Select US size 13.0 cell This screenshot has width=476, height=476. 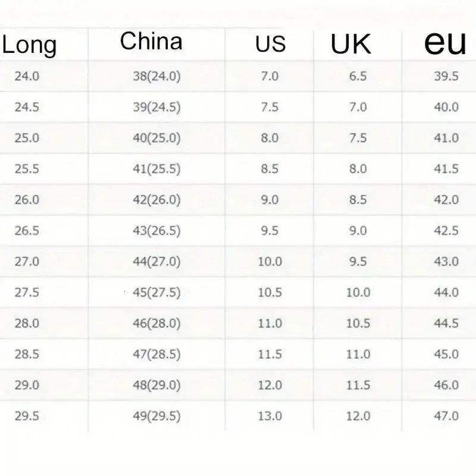click(x=270, y=416)
